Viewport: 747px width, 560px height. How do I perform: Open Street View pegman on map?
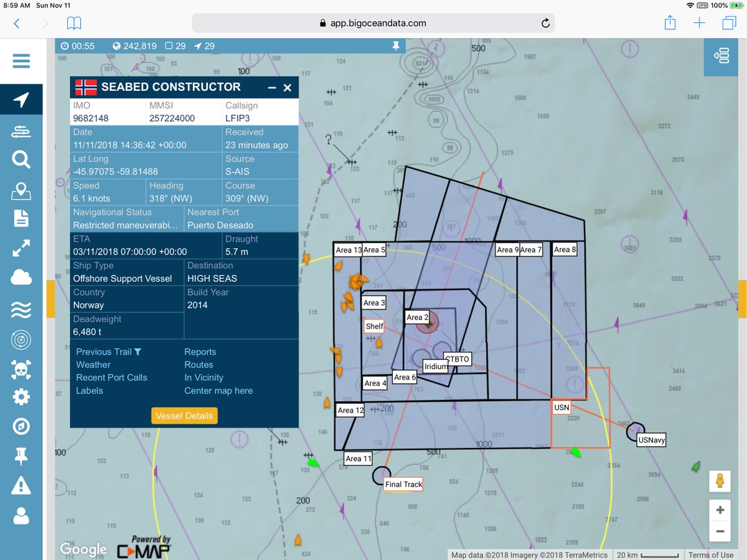(720, 481)
